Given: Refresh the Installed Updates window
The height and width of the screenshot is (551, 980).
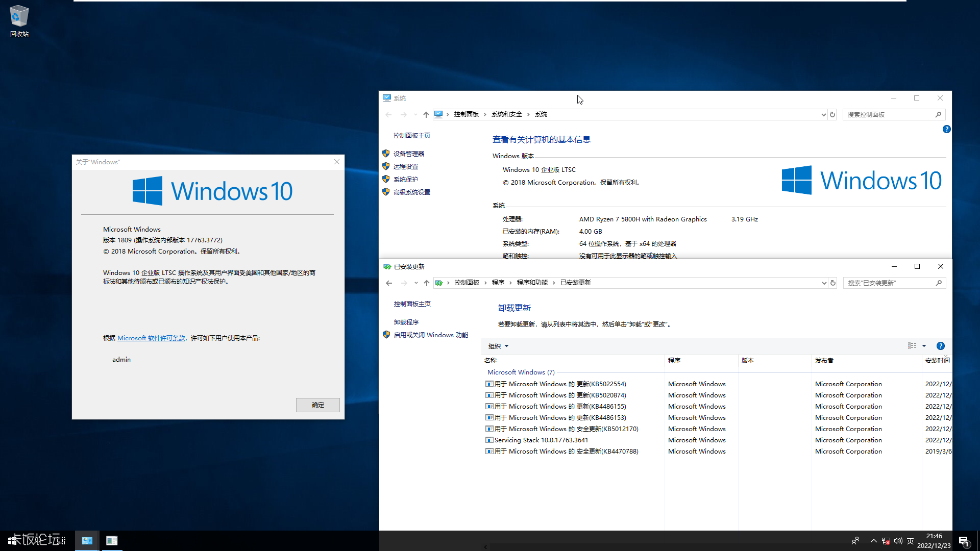Looking at the screenshot, I should click(833, 283).
